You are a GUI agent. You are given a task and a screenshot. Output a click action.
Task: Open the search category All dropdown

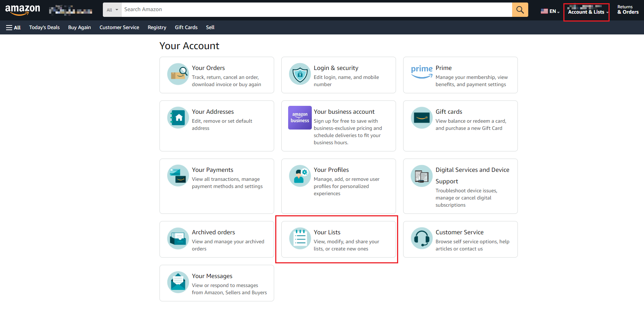112,10
